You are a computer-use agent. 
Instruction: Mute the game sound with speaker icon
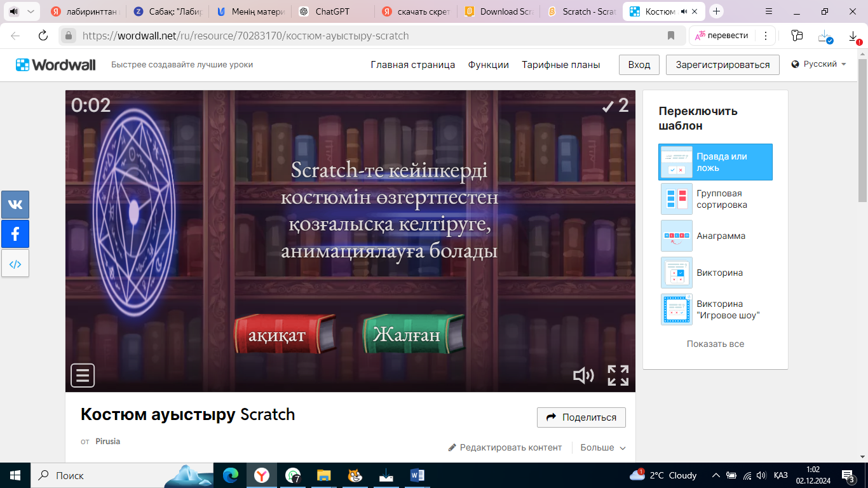click(583, 376)
